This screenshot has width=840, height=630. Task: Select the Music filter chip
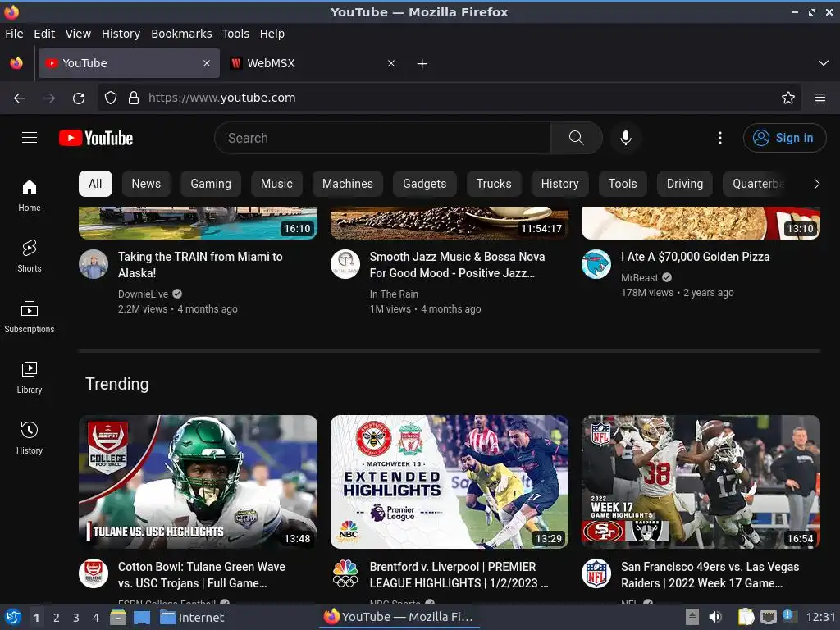pos(276,184)
